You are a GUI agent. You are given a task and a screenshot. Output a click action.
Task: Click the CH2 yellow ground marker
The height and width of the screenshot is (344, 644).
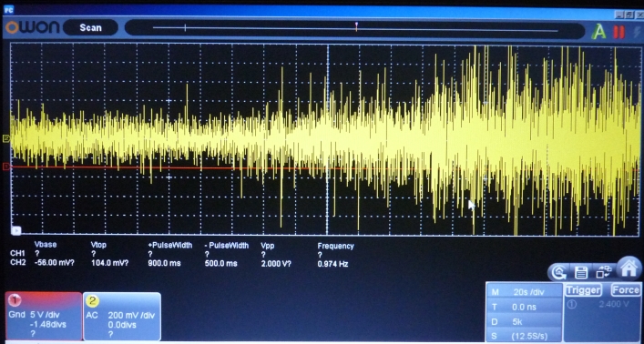[6, 138]
